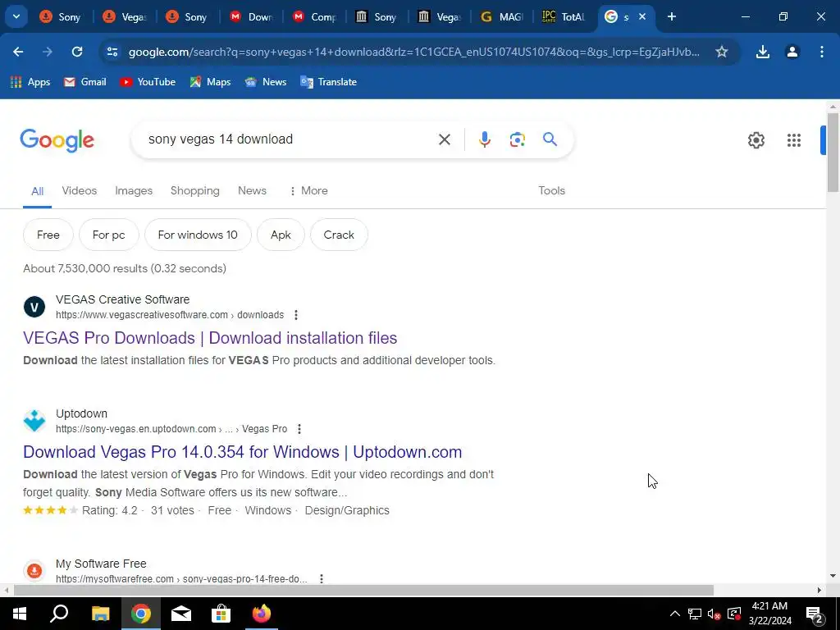
Task: Search by image with camera icon
Action: 517,139
